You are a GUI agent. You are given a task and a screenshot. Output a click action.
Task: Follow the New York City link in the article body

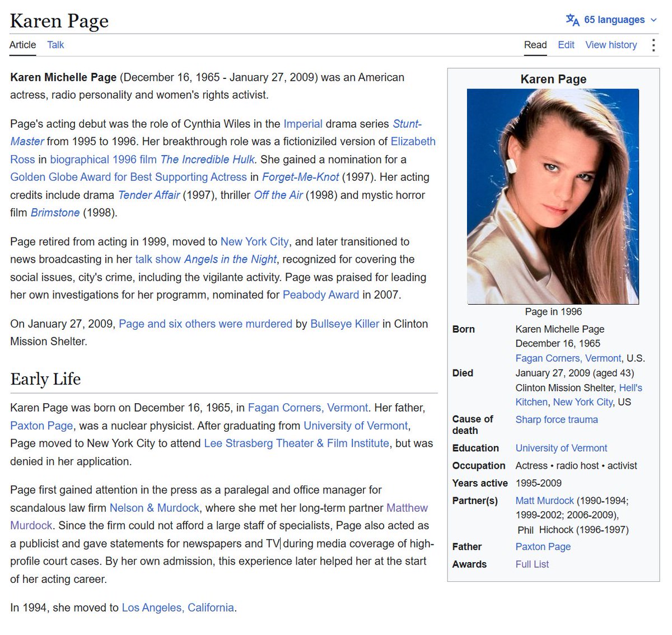[255, 242]
